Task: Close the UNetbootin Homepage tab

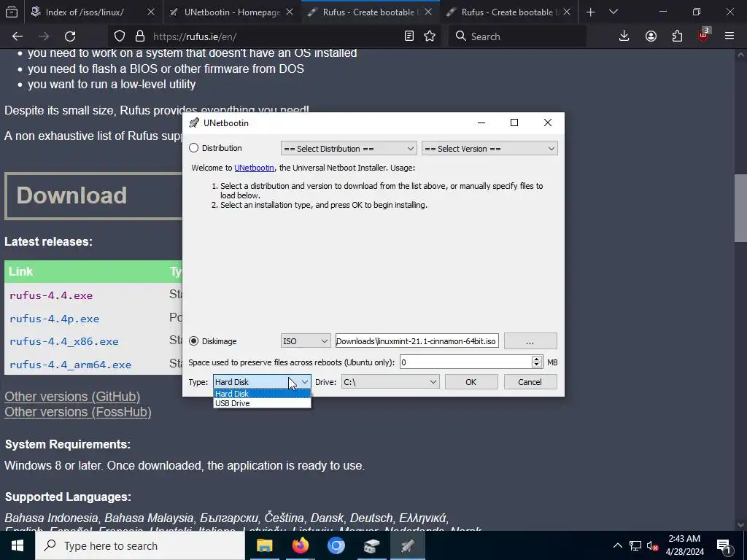Action: 289,12
